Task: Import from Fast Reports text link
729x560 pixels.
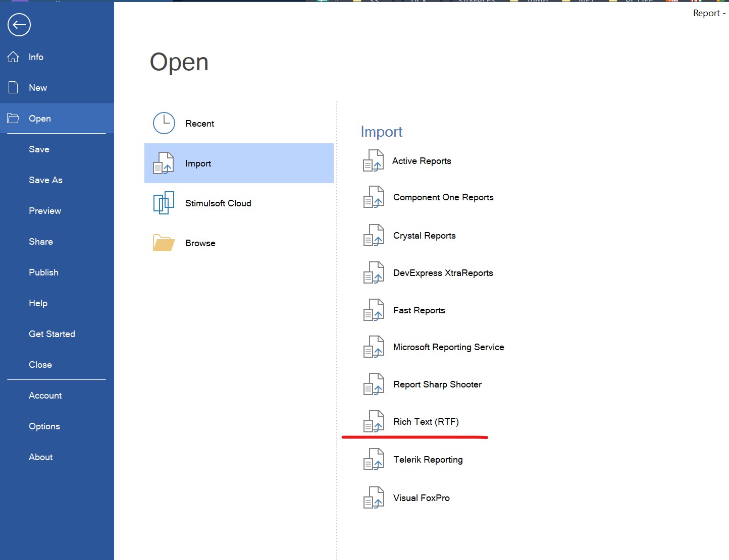Action: [x=419, y=310]
